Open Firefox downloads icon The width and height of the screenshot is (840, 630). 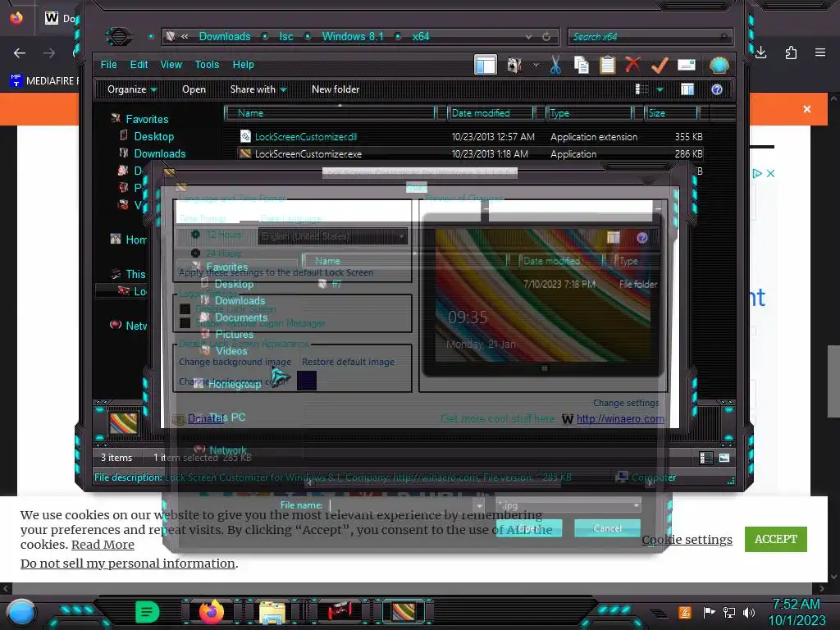point(761,52)
